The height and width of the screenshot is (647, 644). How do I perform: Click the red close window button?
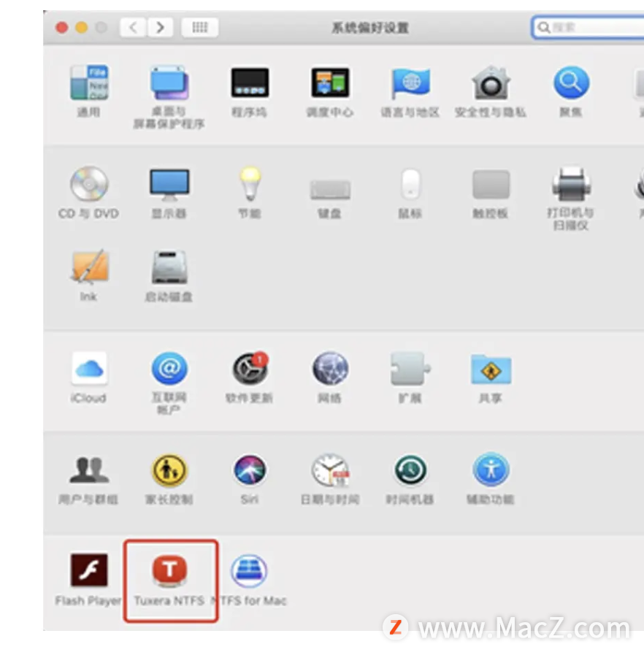pos(62,28)
